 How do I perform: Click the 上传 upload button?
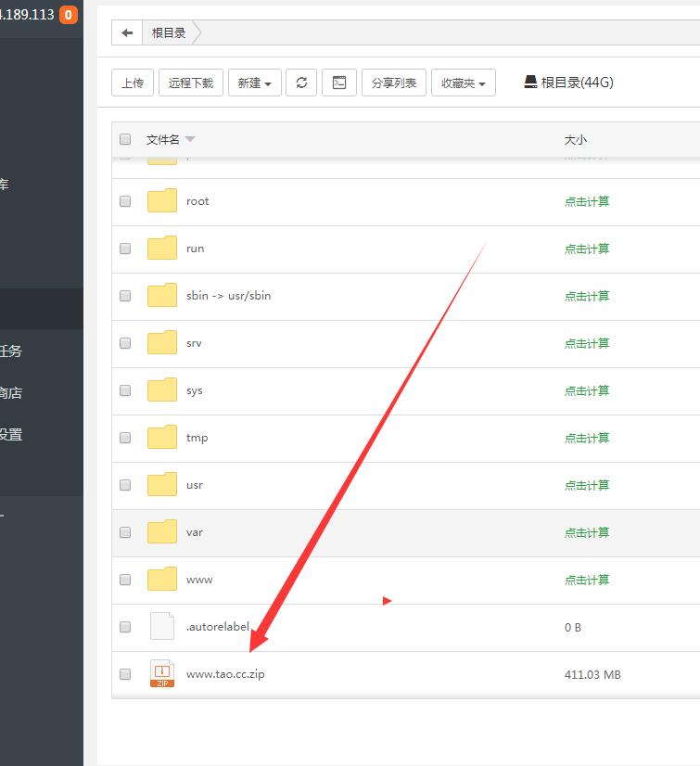[133, 83]
